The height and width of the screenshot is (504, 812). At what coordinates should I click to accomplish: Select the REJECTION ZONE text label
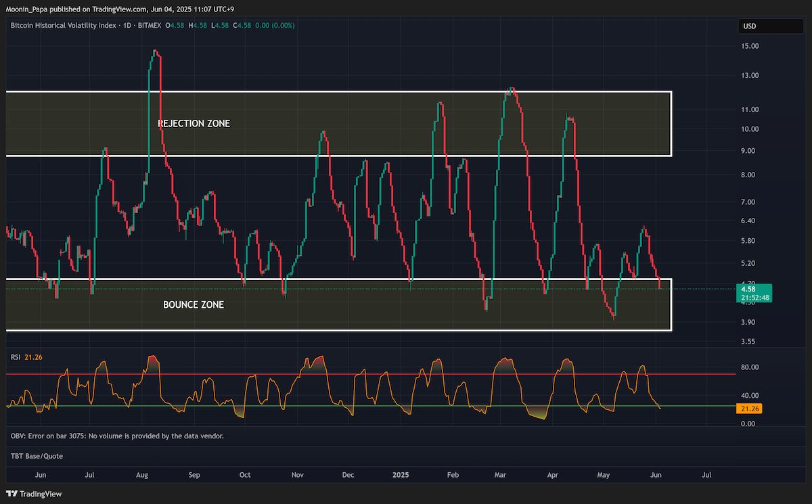click(x=194, y=124)
